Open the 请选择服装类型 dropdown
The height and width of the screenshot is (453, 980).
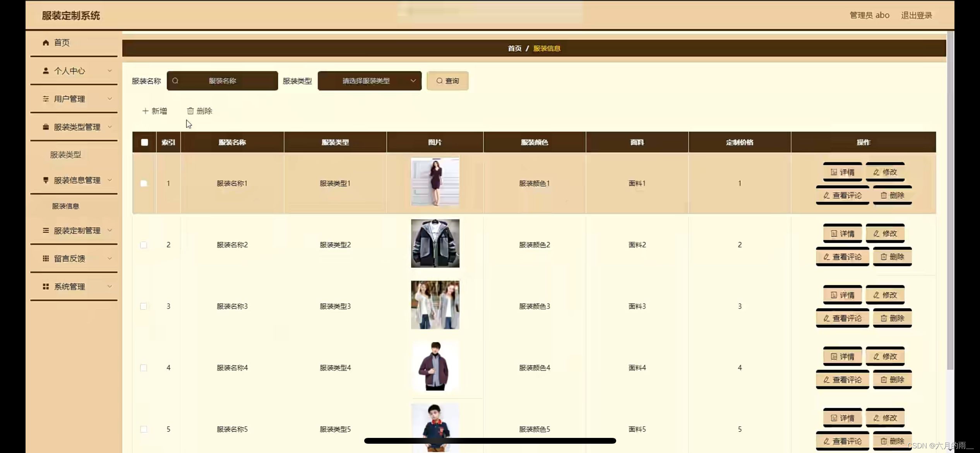point(369,81)
